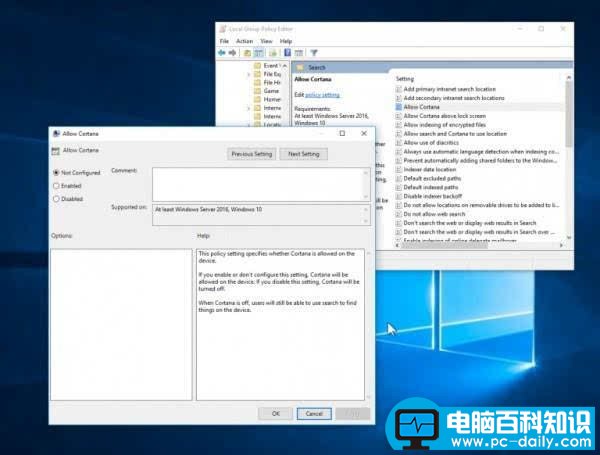Click the Filter funnel toolbar icon
The width and height of the screenshot is (600, 455).
314,53
